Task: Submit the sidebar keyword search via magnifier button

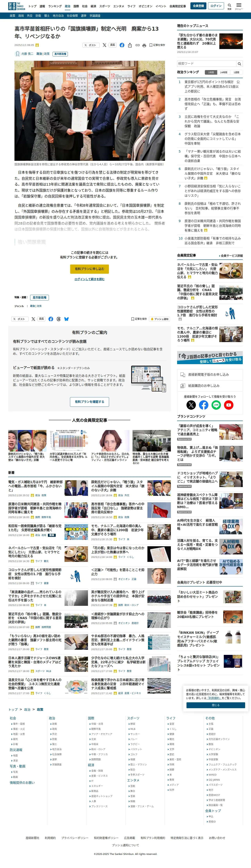Action: pos(239,64)
